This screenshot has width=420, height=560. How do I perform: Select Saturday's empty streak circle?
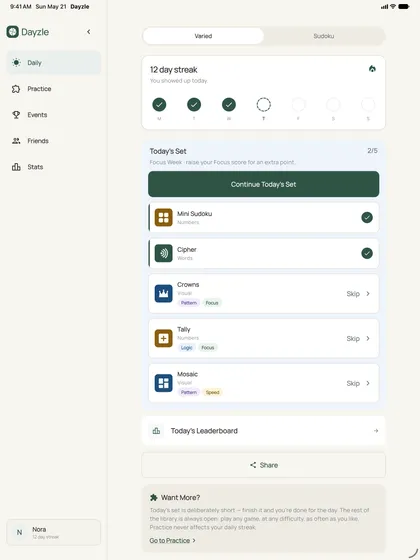coord(333,105)
